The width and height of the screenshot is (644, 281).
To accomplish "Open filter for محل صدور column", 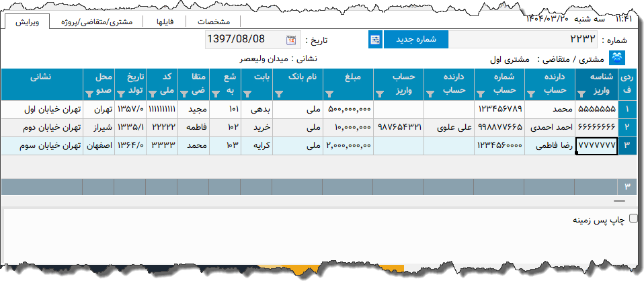I will tap(89, 94).
